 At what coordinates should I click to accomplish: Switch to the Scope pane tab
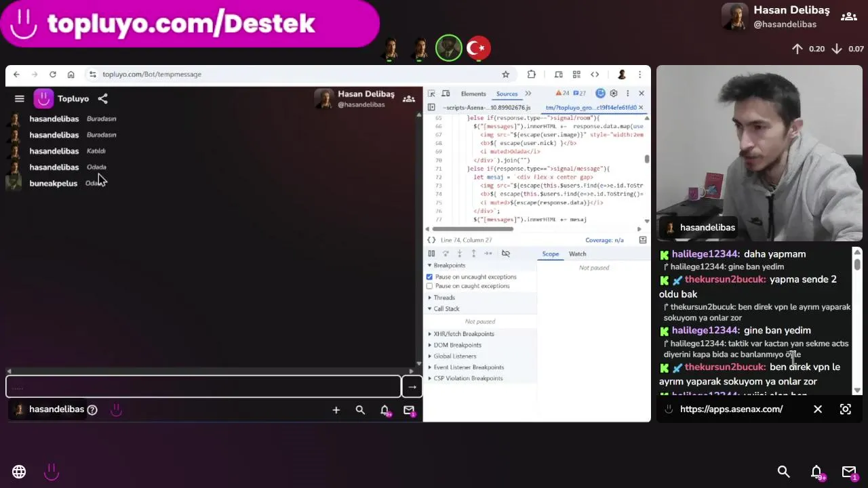point(551,254)
